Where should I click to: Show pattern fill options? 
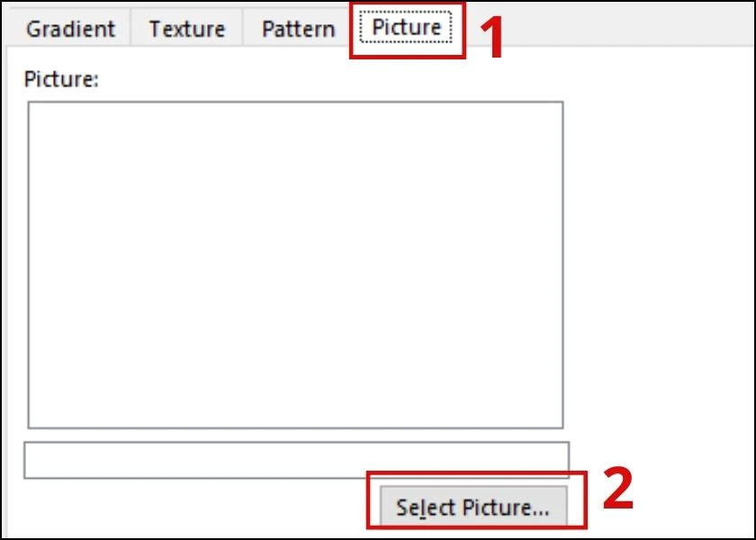click(x=298, y=29)
